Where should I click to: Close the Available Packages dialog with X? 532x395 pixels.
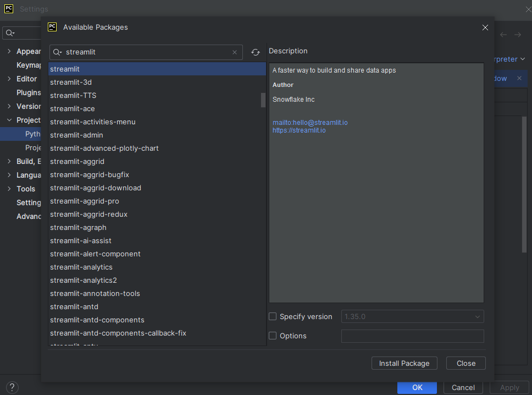pyautogui.click(x=485, y=28)
